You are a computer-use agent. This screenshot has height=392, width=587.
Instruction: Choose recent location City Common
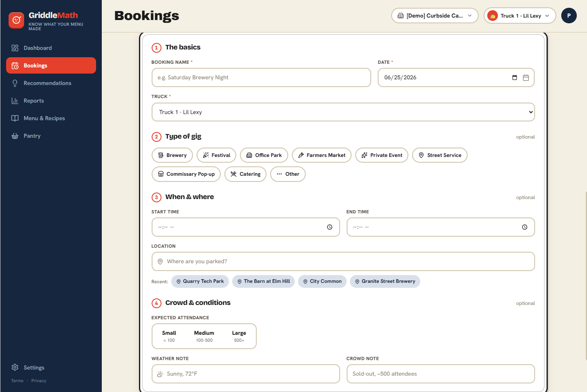coord(322,281)
